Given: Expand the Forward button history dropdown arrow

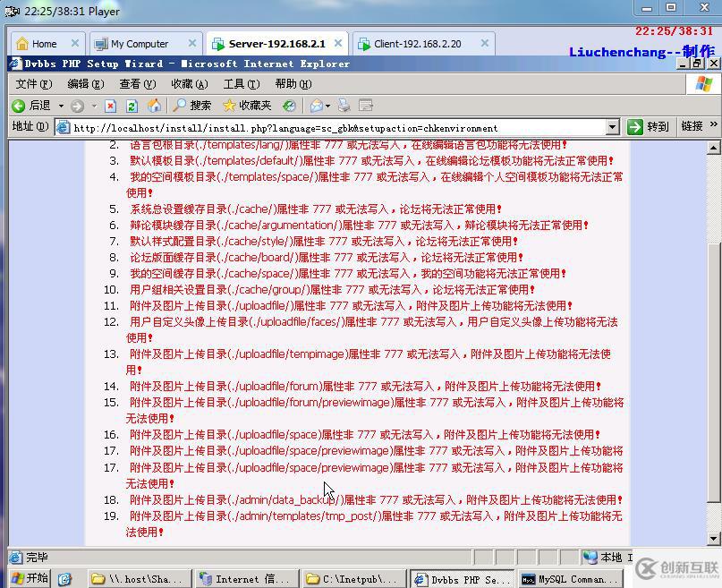Looking at the screenshot, I should (x=94, y=107).
